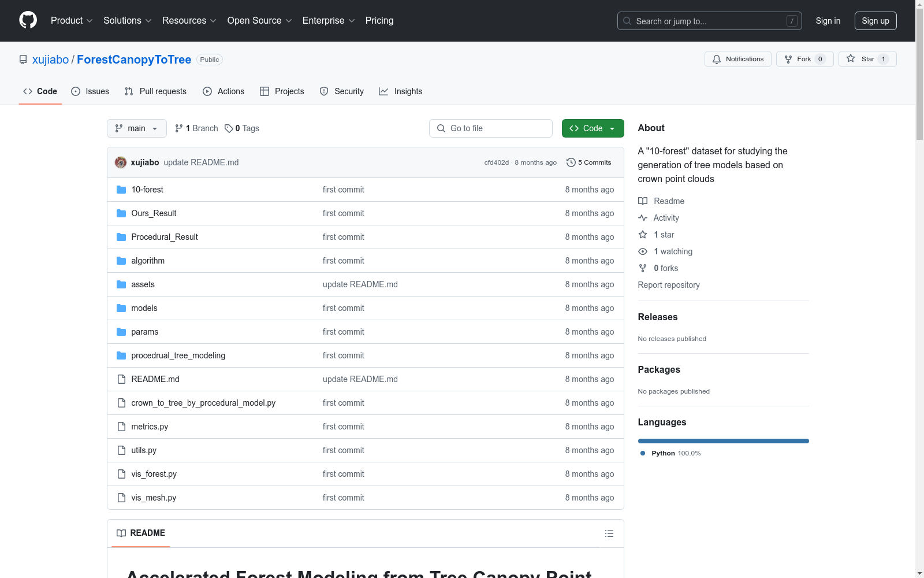Click the metrics.py file icon
The width and height of the screenshot is (924, 578).
[121, 427]
